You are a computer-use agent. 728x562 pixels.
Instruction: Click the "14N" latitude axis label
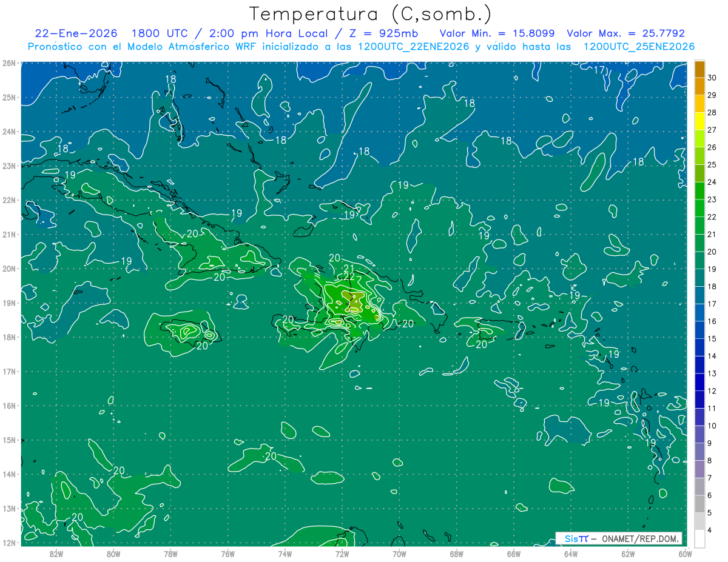tap(8, 474)
